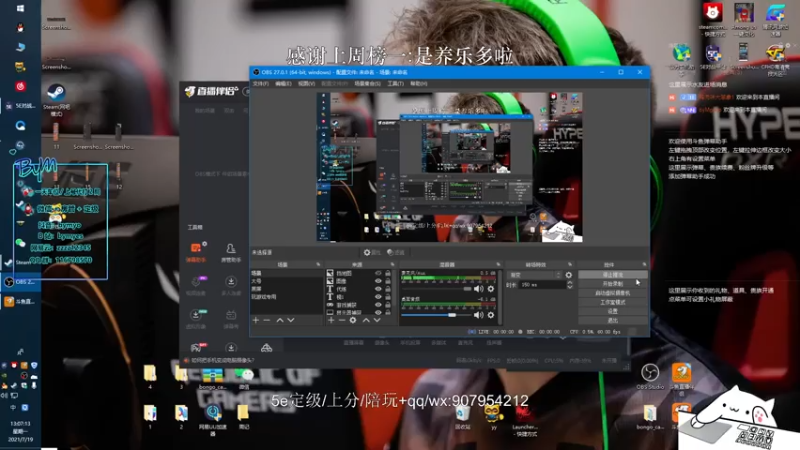Open 文件(F) menu in OBS

tap(261, 84)
